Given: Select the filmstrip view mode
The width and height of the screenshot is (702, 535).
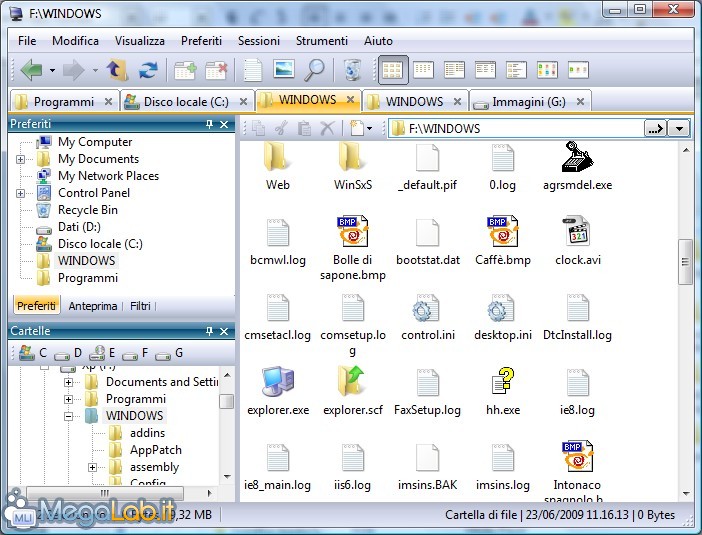Looking at the screenshot, I should (578, 70).
